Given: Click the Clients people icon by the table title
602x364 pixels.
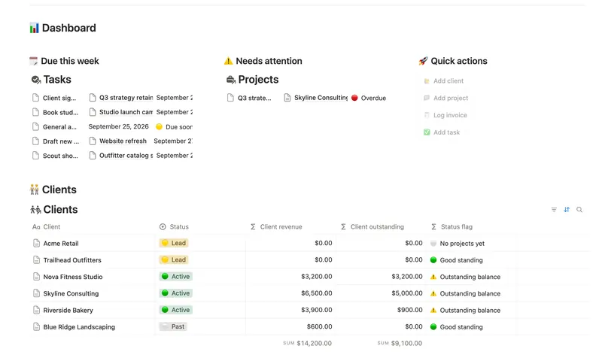Looking at the screenshot, I should coord(35,209).
